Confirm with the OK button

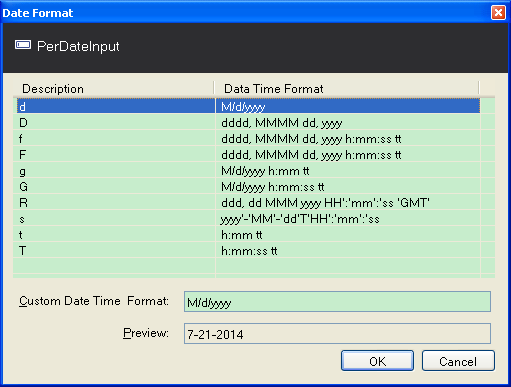(x=377, y=361)
